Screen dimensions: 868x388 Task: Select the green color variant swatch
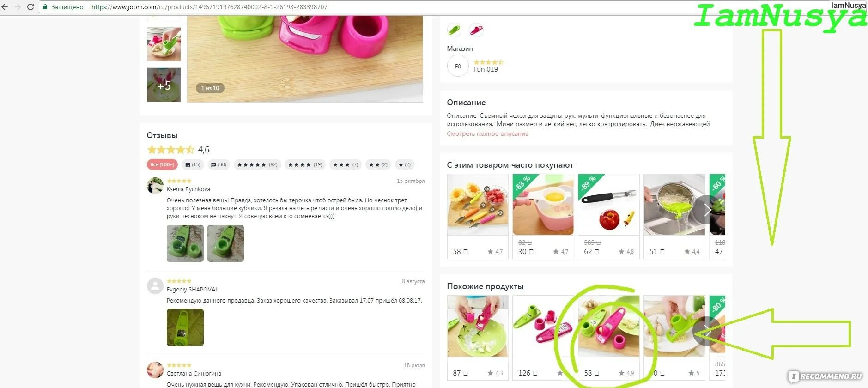click(x=454, y=30)
